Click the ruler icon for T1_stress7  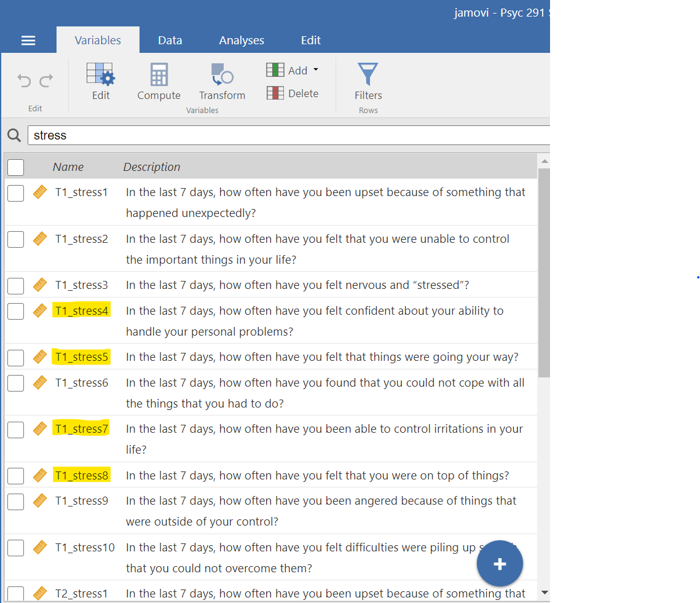[40, 429]
